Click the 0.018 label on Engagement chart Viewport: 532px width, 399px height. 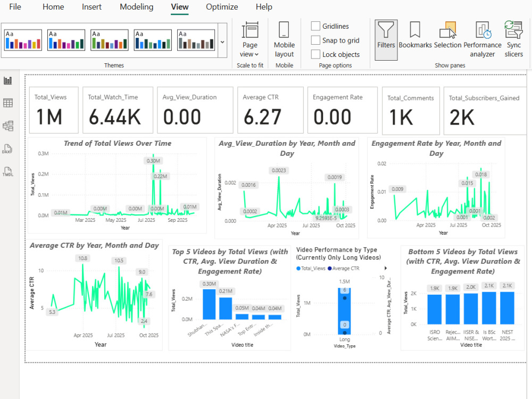pyautogui.click(x=481, y=174)
